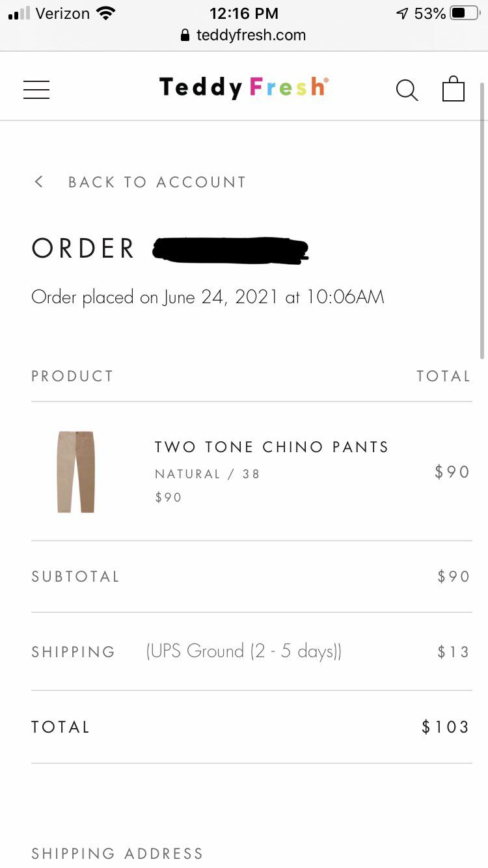This screenshot has width=488, height=868.
Task: Tap the order placed date text
Action: click(208, 297)
